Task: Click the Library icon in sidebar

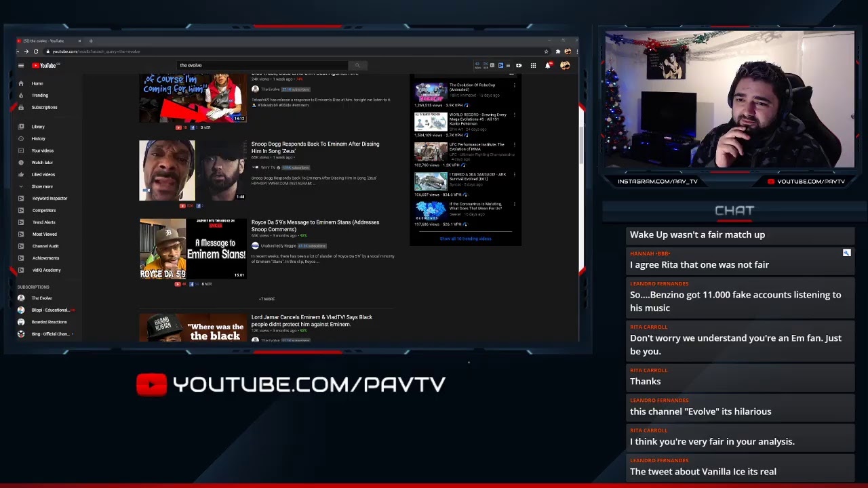Action: point(21,127)
